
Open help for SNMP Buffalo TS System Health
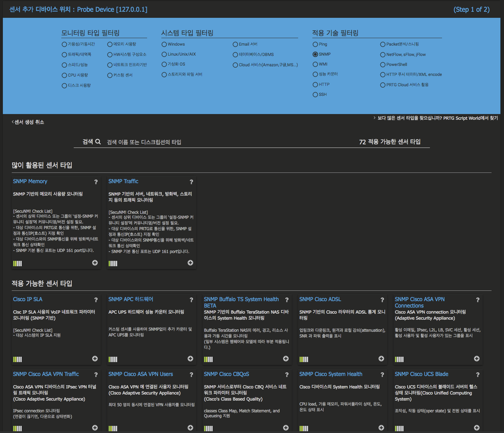[x=287, y=300]
